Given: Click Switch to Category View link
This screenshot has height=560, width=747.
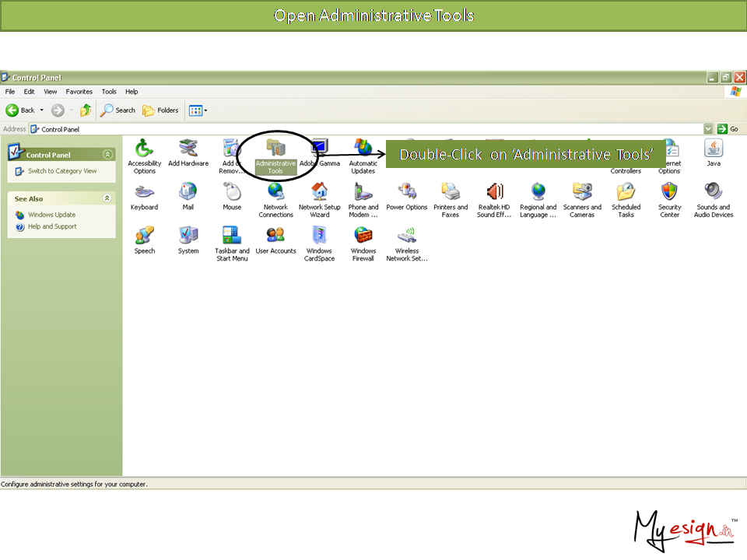Looking at the screenshot, I should point(62,171).
